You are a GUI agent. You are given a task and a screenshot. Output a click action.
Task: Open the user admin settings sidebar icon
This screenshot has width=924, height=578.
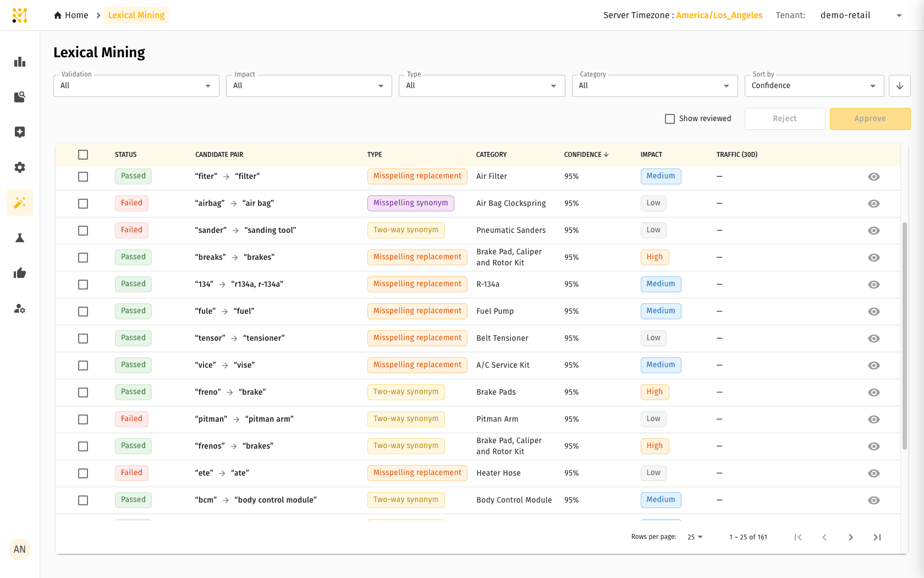pyautogui.click(x=20, y=308)
